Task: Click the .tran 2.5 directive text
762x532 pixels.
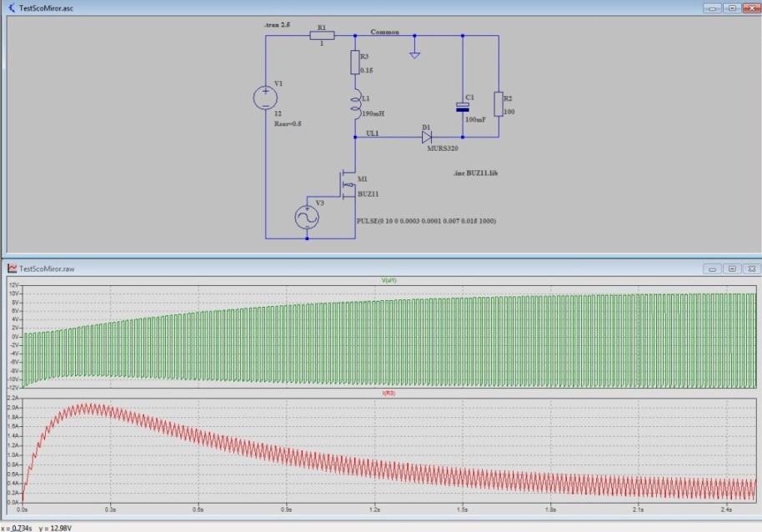Action: pos(277,26)
